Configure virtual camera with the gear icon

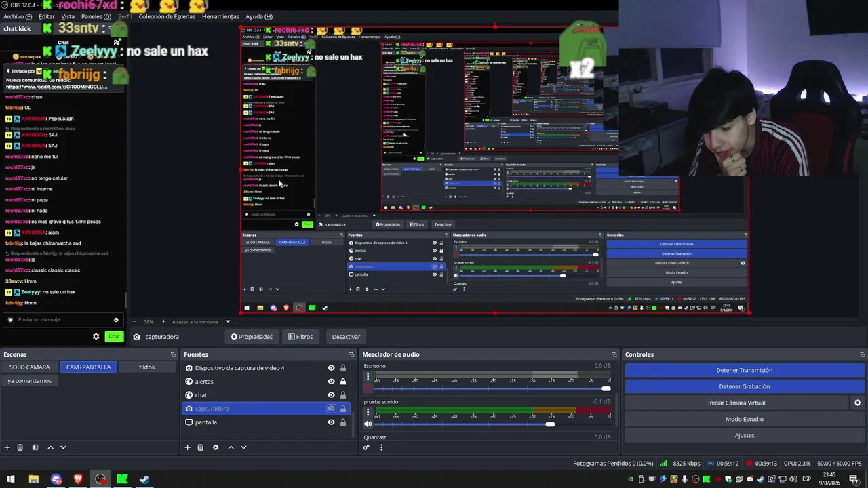click(857, 403)
